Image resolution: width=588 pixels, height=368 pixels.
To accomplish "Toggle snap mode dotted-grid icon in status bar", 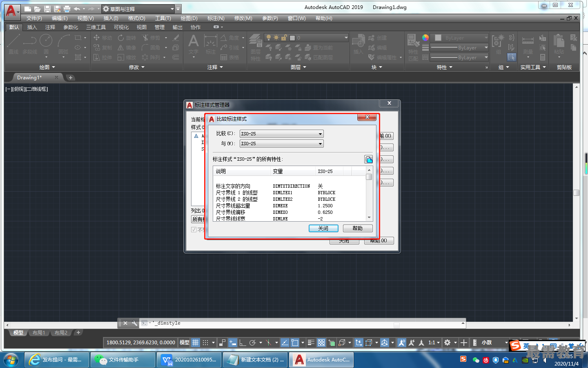I will (x=205, y=343).
